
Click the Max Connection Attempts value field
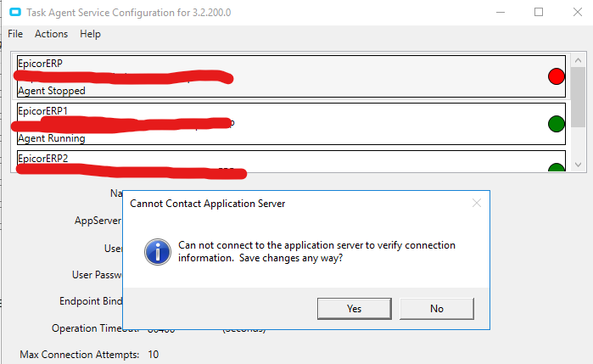click(x=154, y=354)
